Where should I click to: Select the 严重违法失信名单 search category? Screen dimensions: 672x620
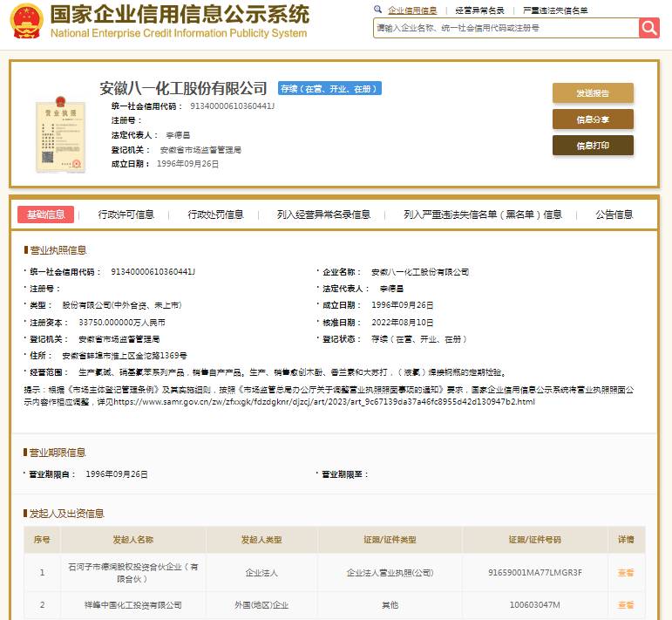click(555, 10)
